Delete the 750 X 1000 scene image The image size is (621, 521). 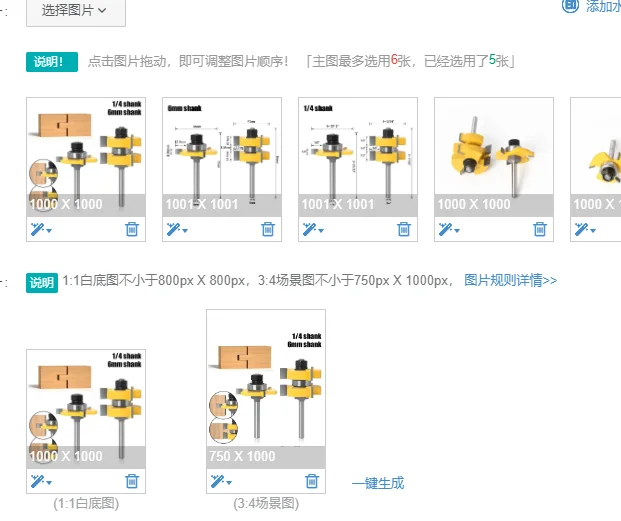coord(312,481)
